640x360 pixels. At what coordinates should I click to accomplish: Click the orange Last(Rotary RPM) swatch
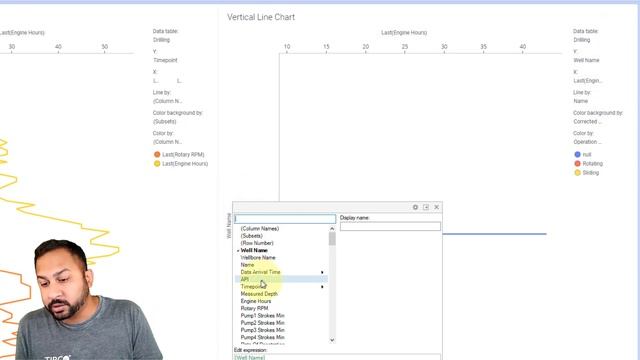click(x=157, y=154)
